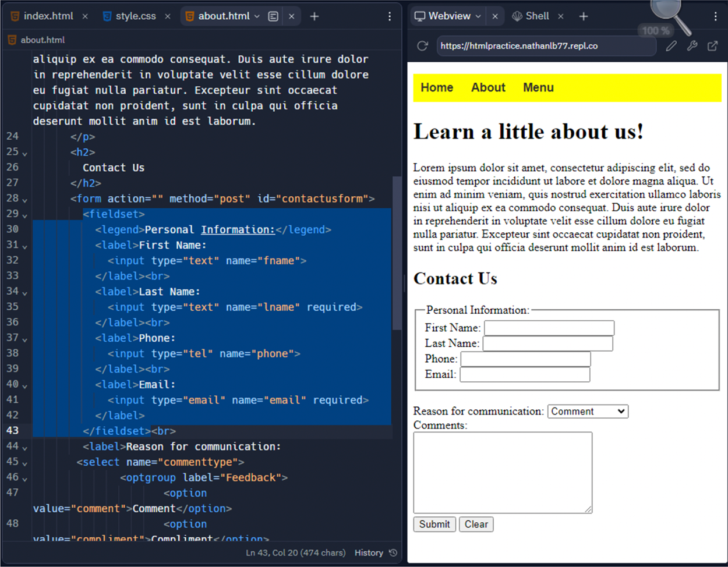Reload the Webview page
The image size is (728, 567).
pyautogui.click(x=423, y=46)
